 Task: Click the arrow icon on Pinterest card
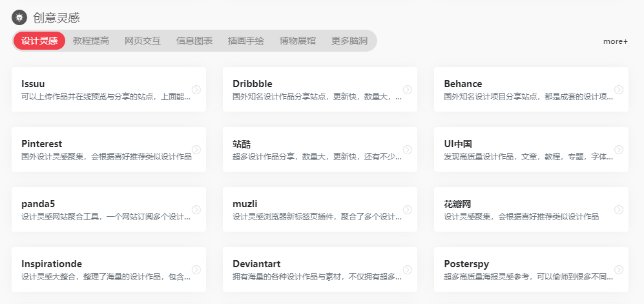click(196, 149)
